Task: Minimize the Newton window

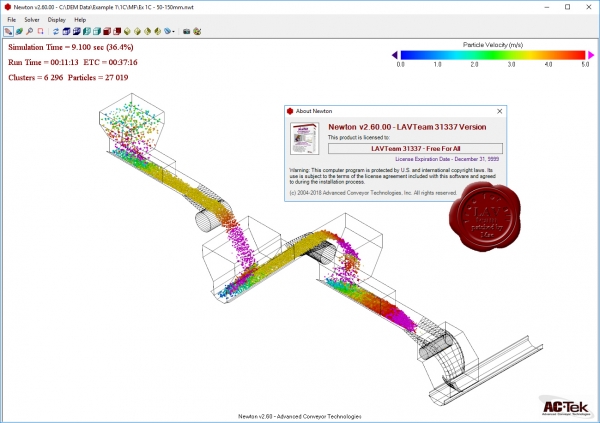Action: click(x=547, y=7)
